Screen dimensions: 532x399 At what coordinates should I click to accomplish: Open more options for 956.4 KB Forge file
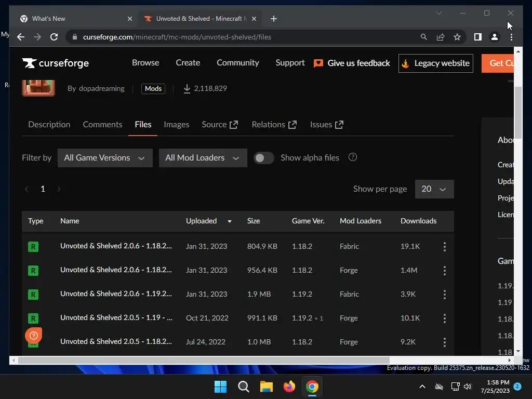coord(445,270)
